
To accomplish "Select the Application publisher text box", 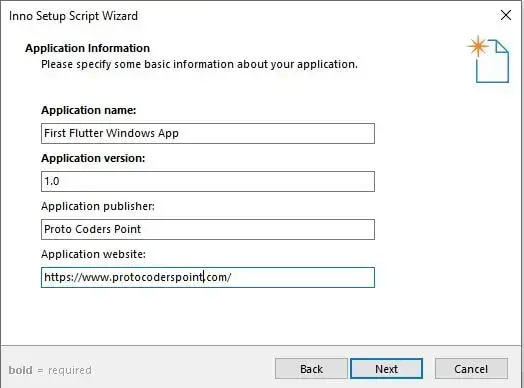I will pos(208,229).
